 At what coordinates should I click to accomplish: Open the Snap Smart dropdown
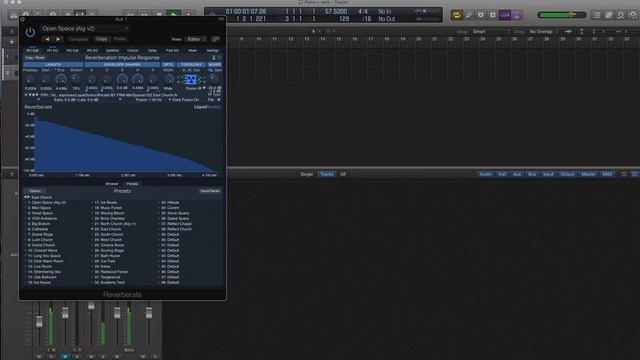(491, 31)
